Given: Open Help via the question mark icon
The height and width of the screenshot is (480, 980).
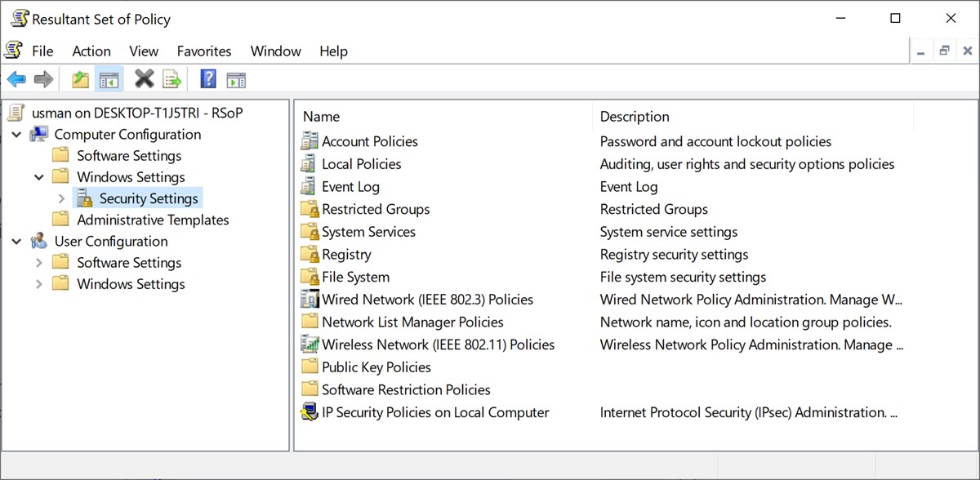Looking at the screenshot, I should click(208, 79).
